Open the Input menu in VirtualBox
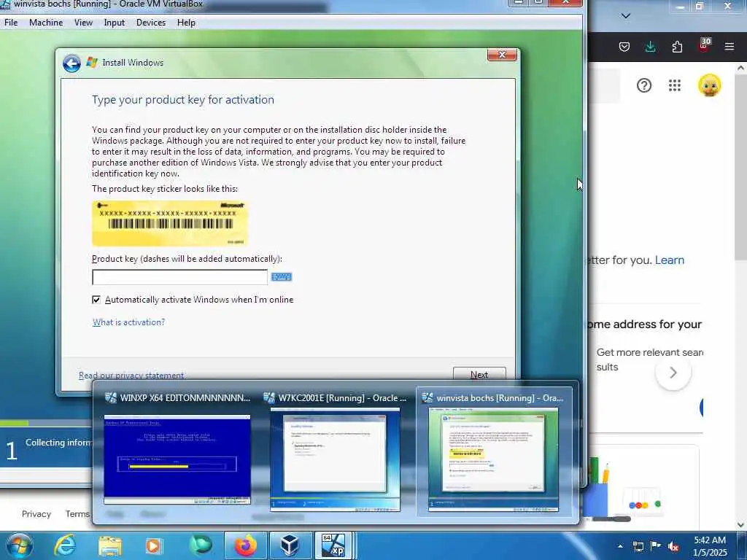Image resolution: width=747 pixels, height=560 pixels. tap(115, 23)
